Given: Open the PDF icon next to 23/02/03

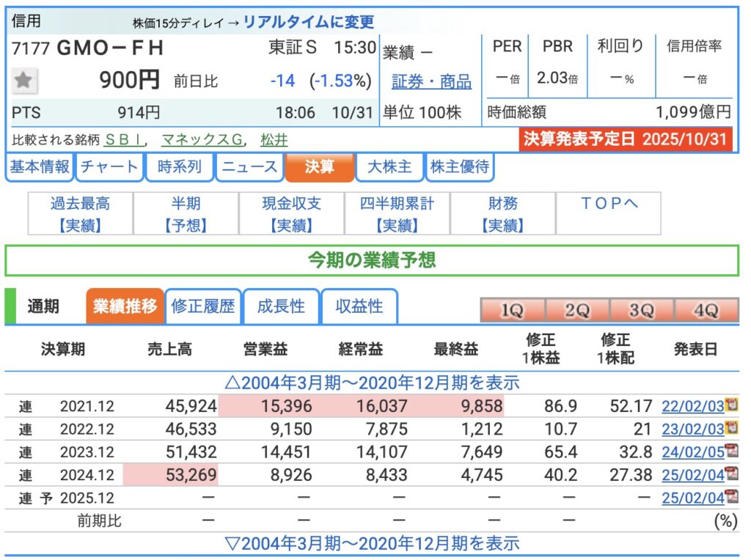Looking at the screenshot, I should click(730, 428).
